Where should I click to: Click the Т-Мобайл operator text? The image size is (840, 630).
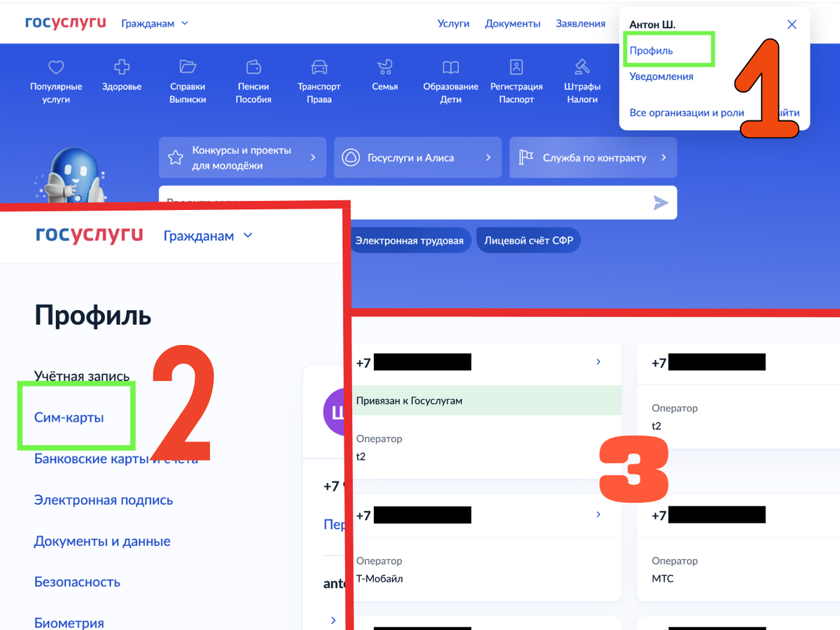379,579
